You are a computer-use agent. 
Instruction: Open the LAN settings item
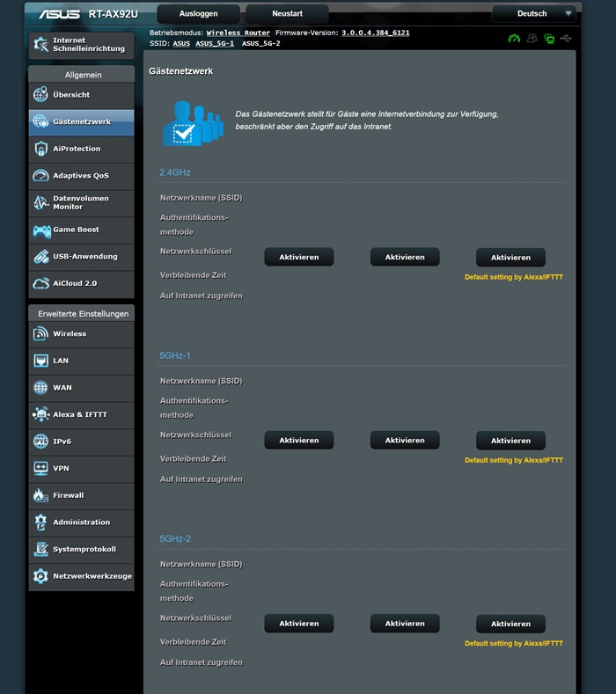click(82, 361)
